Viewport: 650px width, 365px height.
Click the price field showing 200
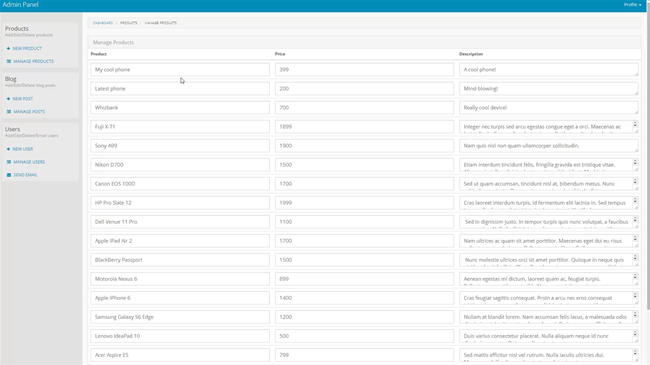click(x=364, y=89)
